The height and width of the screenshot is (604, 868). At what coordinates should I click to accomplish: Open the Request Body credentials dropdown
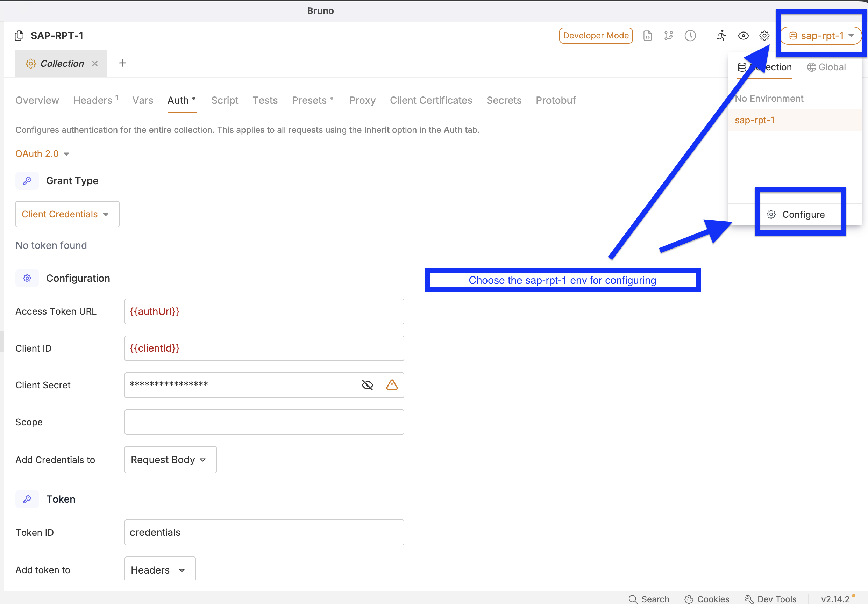coord(171,460)
